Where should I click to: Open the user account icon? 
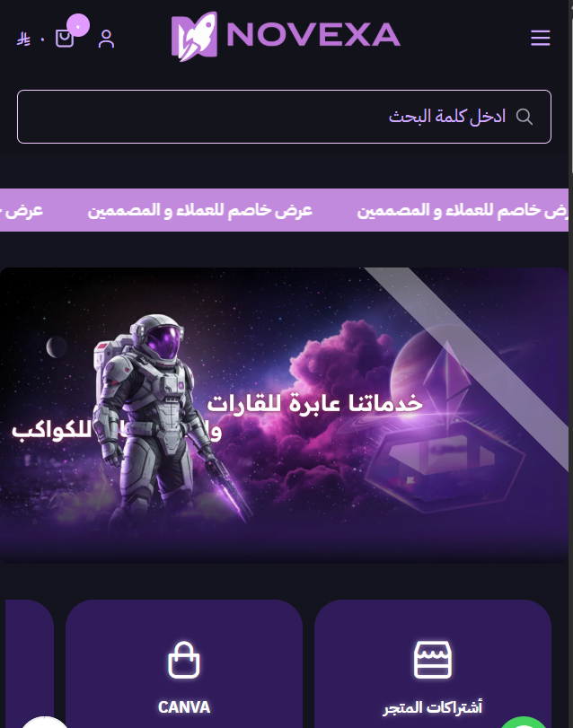point(106,39)
